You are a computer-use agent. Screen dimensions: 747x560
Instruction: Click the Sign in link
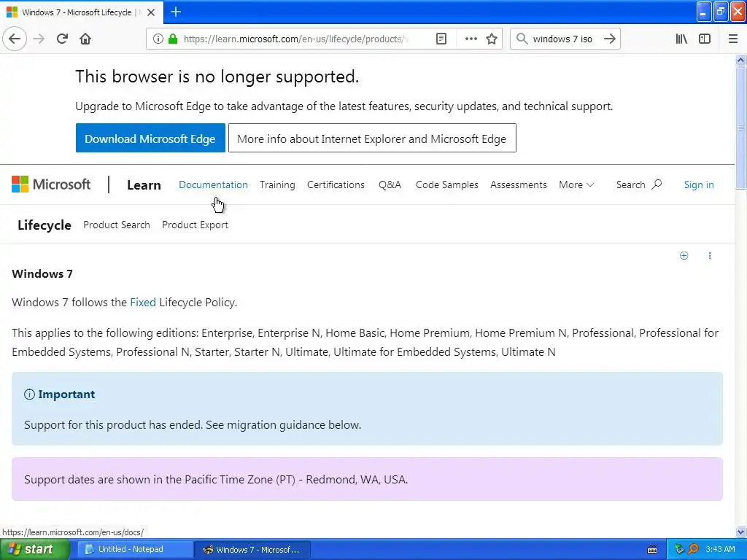pos(698,184)
